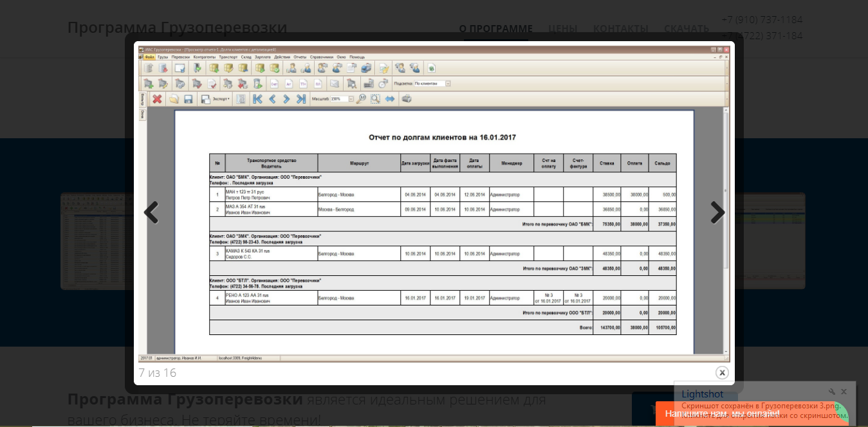Click the floppy disk save icon
The height and width of the screenshot is (427, 868).
pos(189,99)
